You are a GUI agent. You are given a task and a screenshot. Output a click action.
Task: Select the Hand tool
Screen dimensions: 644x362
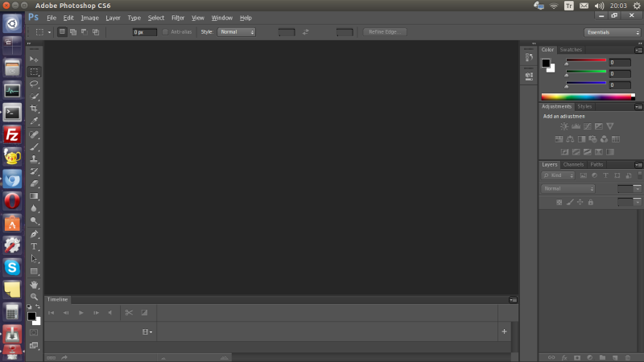coord(35,284)
